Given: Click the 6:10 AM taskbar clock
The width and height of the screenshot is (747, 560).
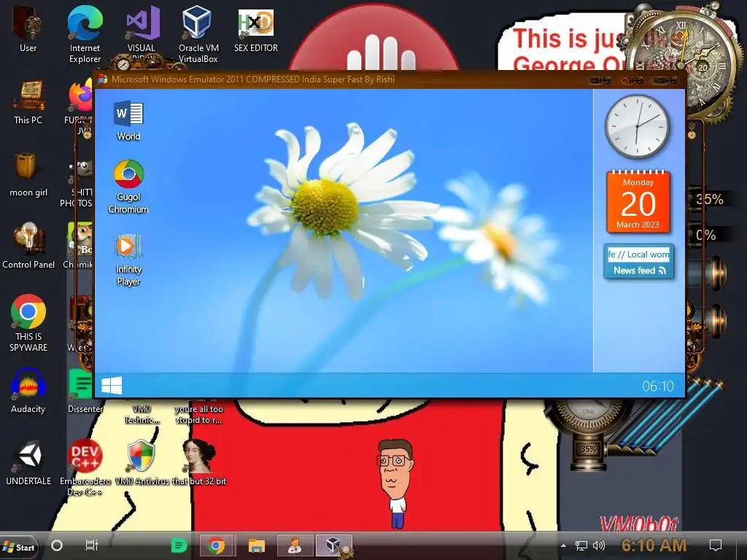Looking at the screenshot, I should click(654, 545).
